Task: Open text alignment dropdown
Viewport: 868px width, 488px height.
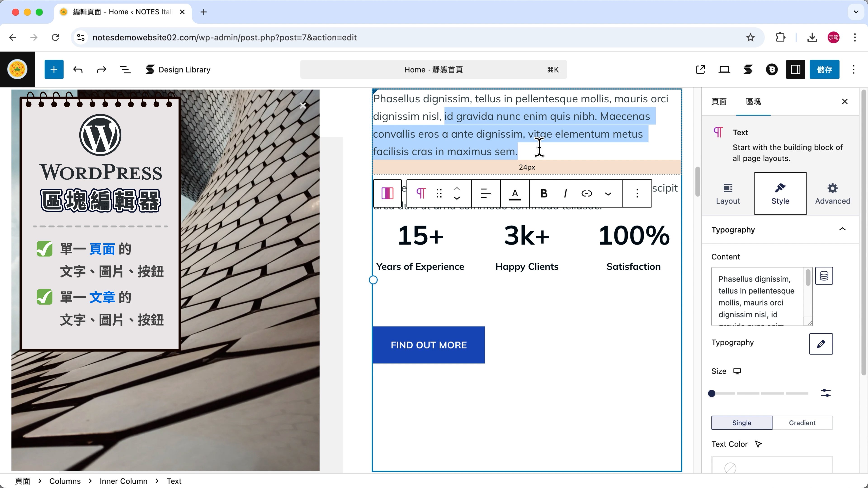Action: click(x=486, y=193)
